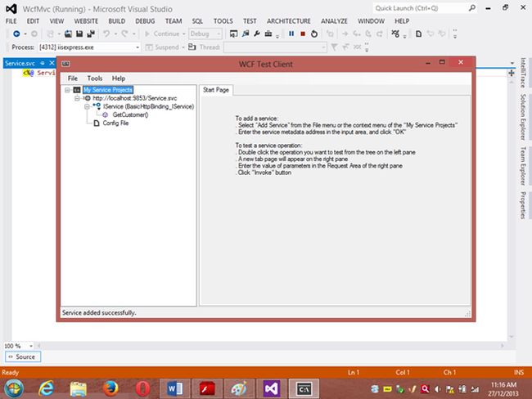Click the Restart debugging icon
Viewport: 532px width, 399px height.
click(x=314, y=34)
